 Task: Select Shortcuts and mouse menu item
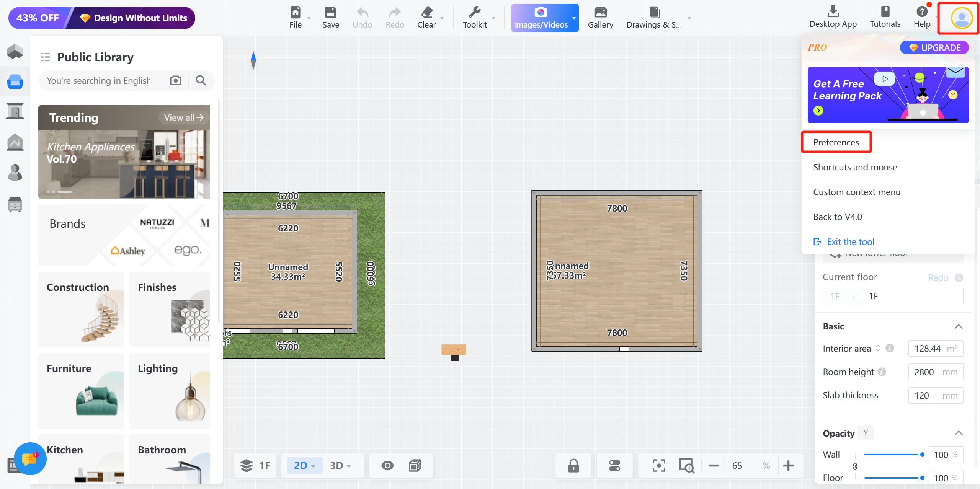(855, 167)
